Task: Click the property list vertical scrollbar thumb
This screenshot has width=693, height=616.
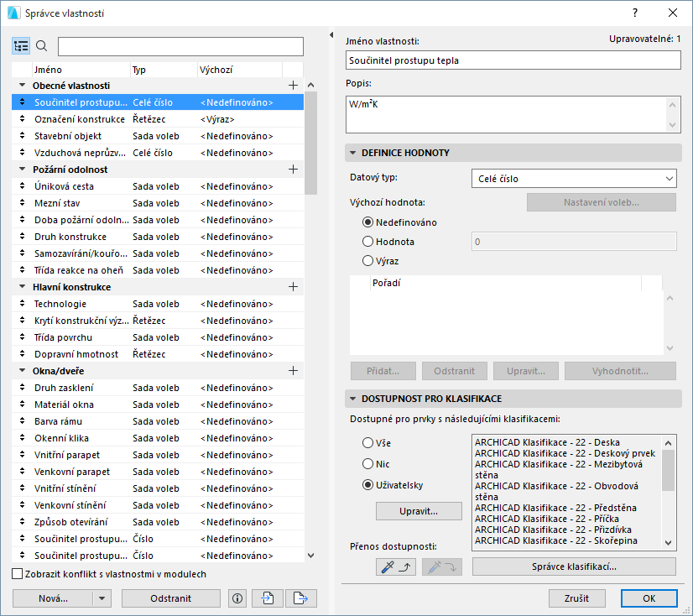Action: pyautogui.click(x=310, y=143)
